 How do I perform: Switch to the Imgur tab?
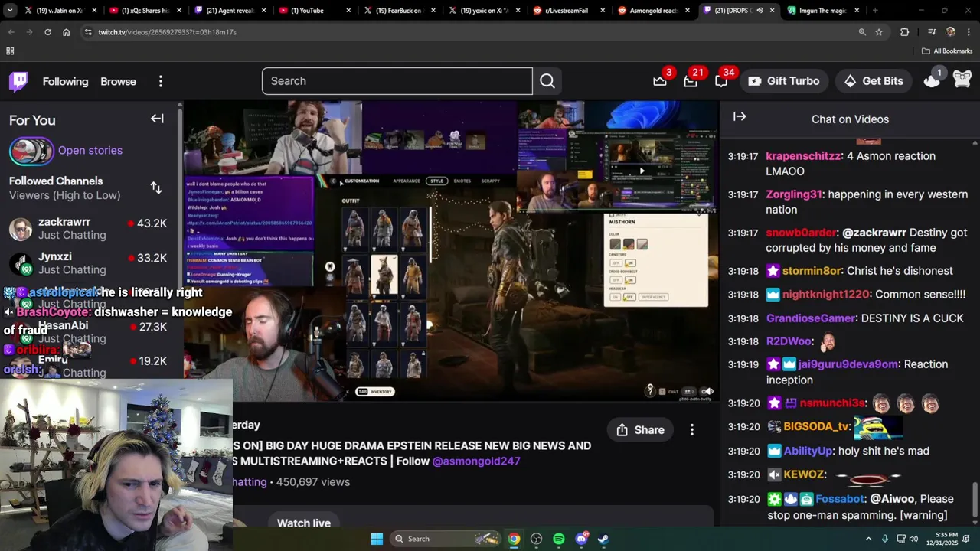[x=819, y=11]
